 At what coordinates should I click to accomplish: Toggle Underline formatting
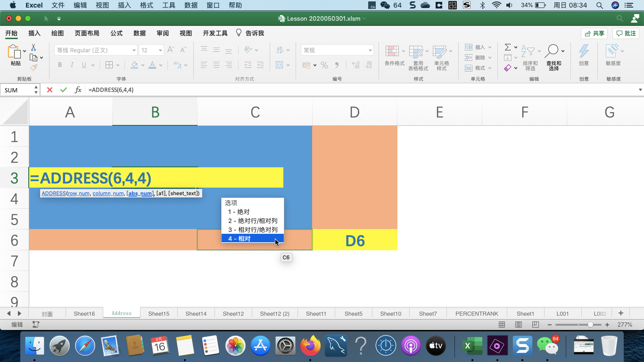click(x=84, y=65)
